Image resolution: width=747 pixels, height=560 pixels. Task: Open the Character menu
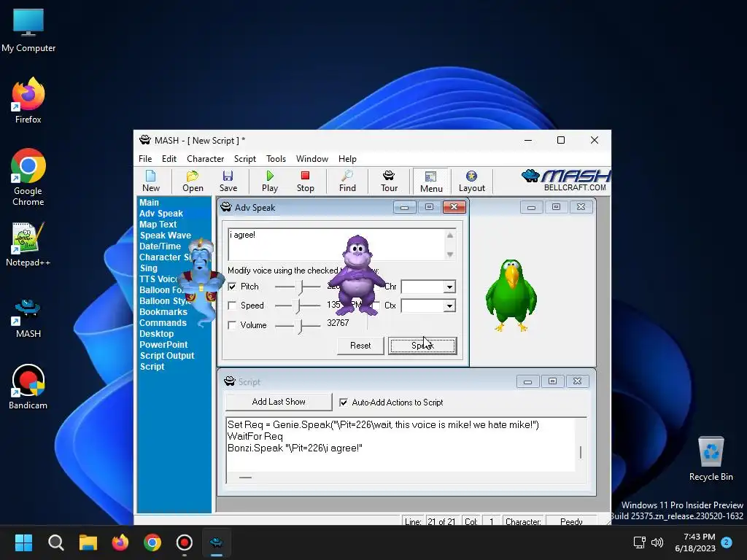[205, 158]
